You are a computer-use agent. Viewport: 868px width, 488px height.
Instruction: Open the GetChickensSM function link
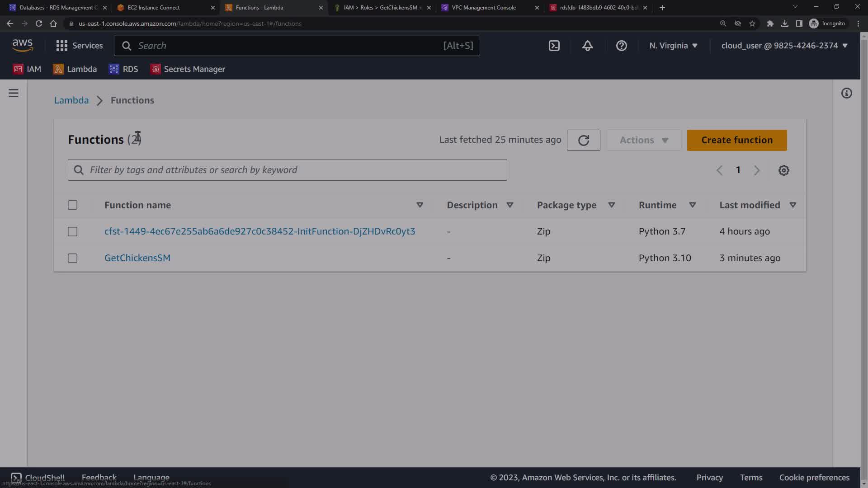137,258
